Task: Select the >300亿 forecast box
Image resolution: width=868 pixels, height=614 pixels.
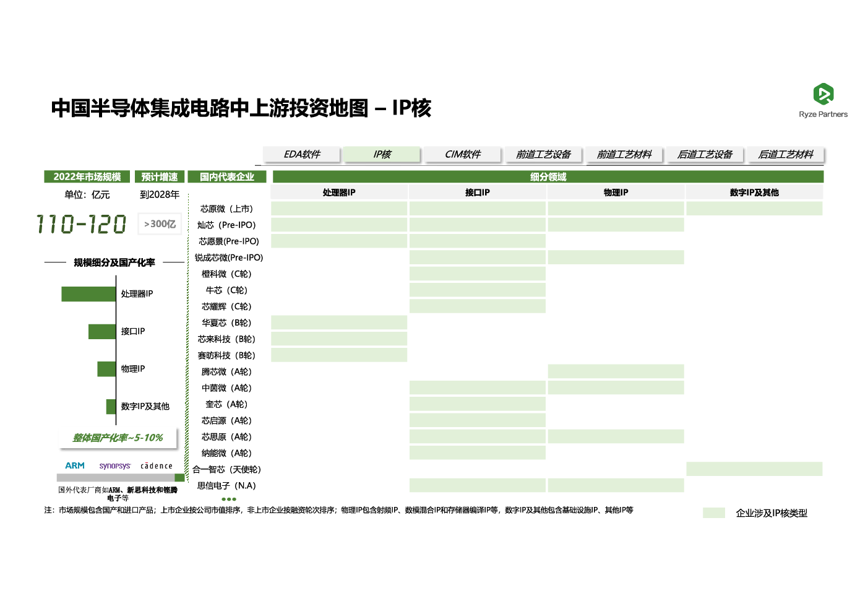Action: [160, 224]
